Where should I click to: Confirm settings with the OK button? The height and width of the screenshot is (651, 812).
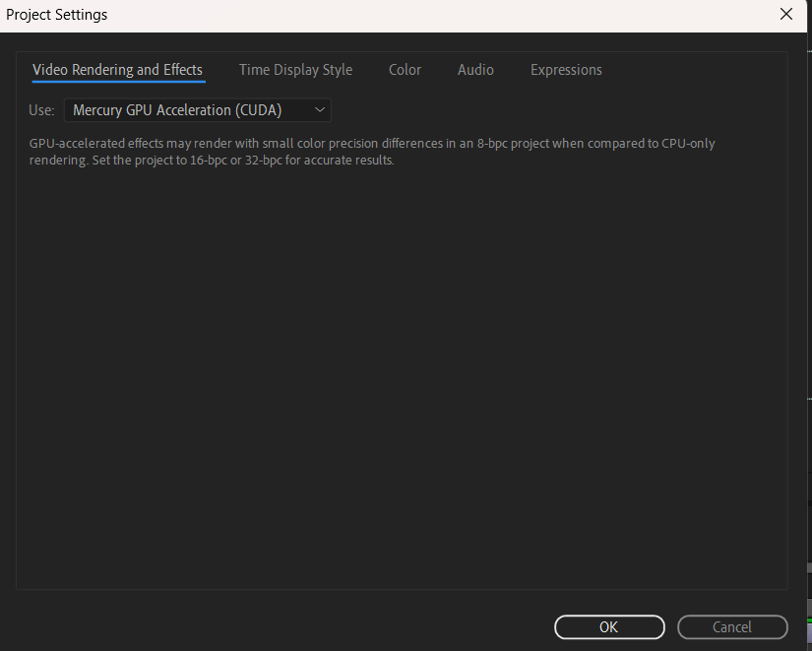pos(609,626)
